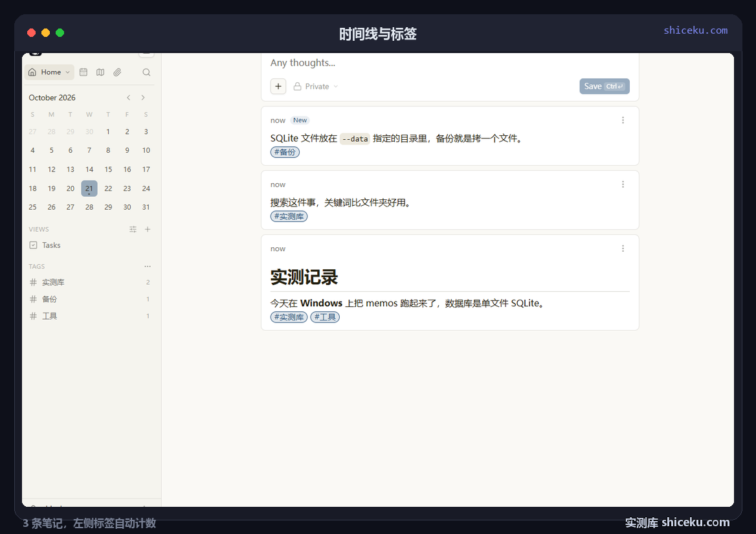Screen dimensions: 756x534
Task: Select October 21 in calendar
Action: [x=89, y=188]
